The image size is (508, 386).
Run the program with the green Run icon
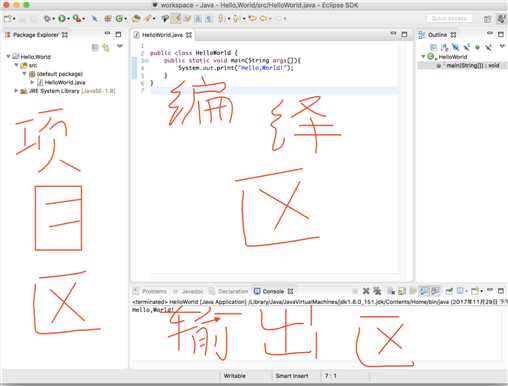pyautogui.click(x=62, y=19)
